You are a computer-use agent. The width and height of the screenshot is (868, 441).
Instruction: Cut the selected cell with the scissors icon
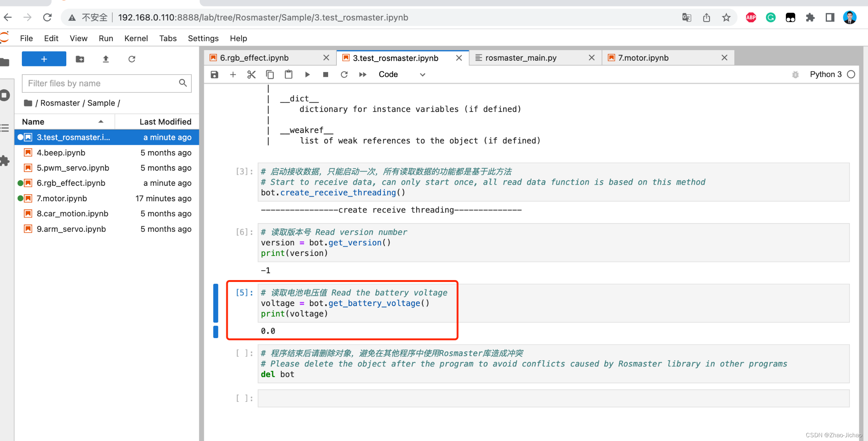[251, 75]
